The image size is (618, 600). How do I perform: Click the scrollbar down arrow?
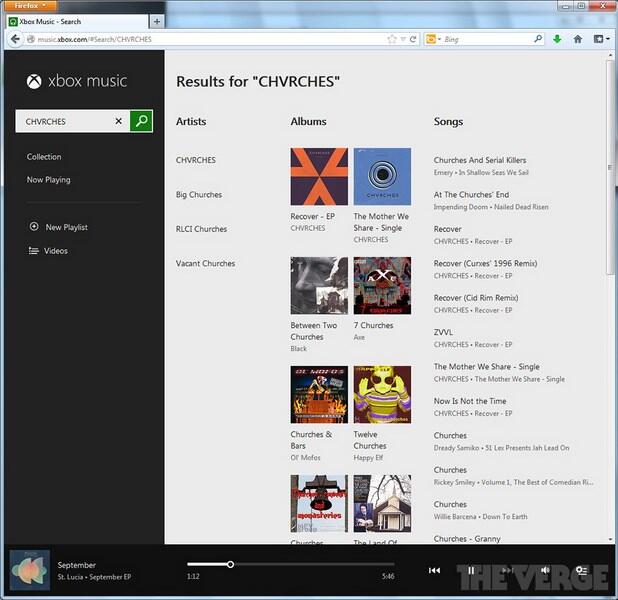[x=610, y=539]
